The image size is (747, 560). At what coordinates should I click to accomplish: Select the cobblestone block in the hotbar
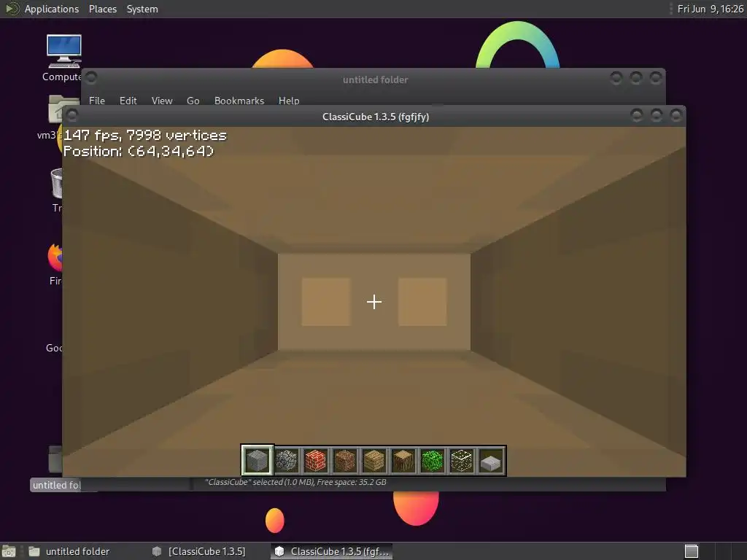tap(286, 461)
